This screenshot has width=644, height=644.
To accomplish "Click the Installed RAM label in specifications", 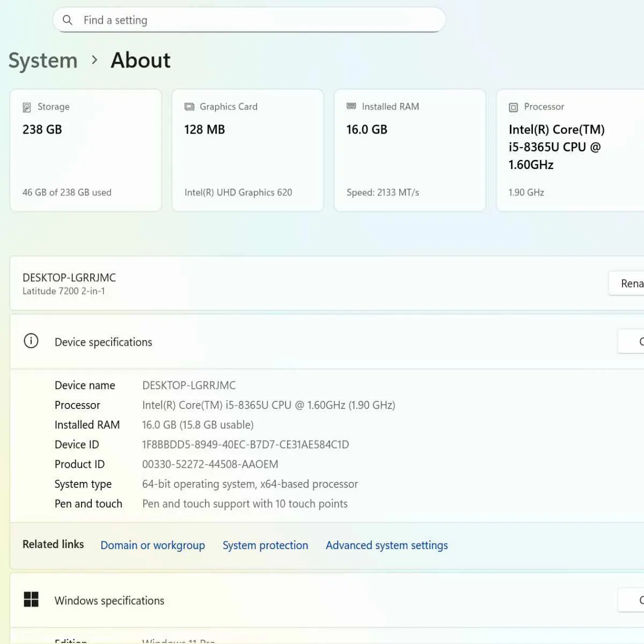I will (x=87, y=425).
